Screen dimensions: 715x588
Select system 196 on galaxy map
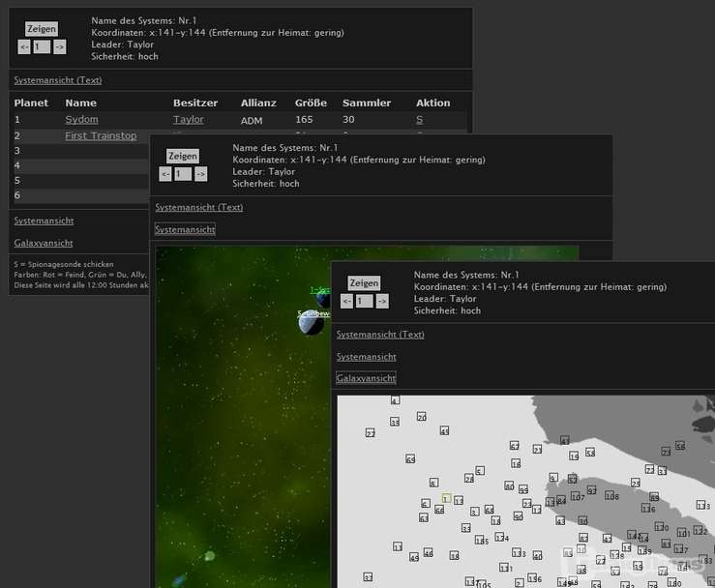pos(535,578)
